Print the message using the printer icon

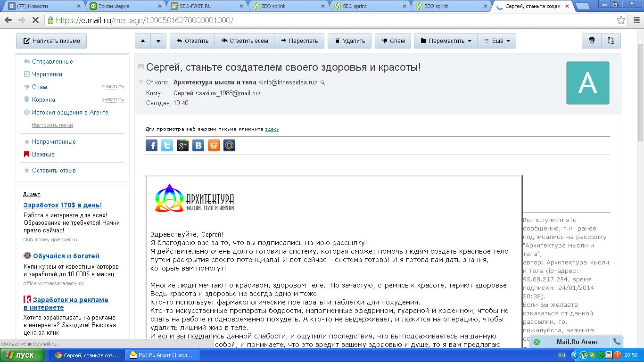click(592, 41)
